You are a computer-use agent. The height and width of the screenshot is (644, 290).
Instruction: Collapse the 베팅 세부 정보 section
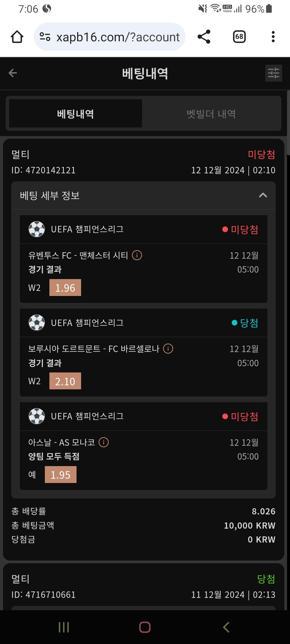tap(263, 195)
